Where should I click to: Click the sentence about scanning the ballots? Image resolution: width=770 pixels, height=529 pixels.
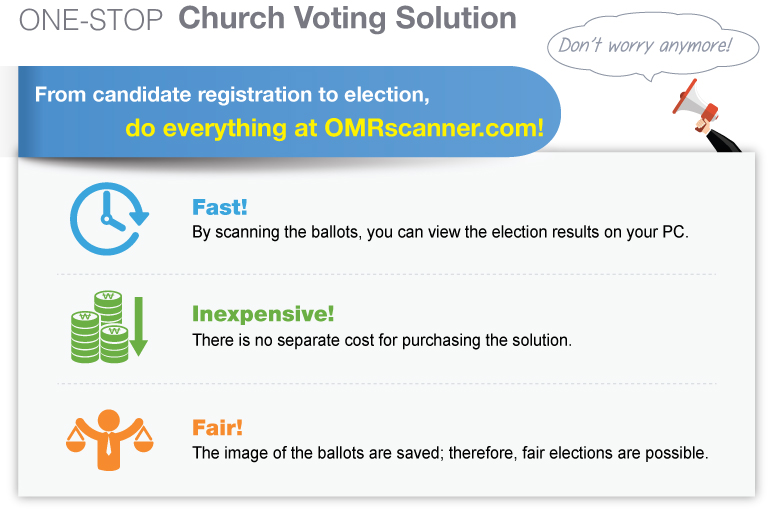(x=440, y=234)
